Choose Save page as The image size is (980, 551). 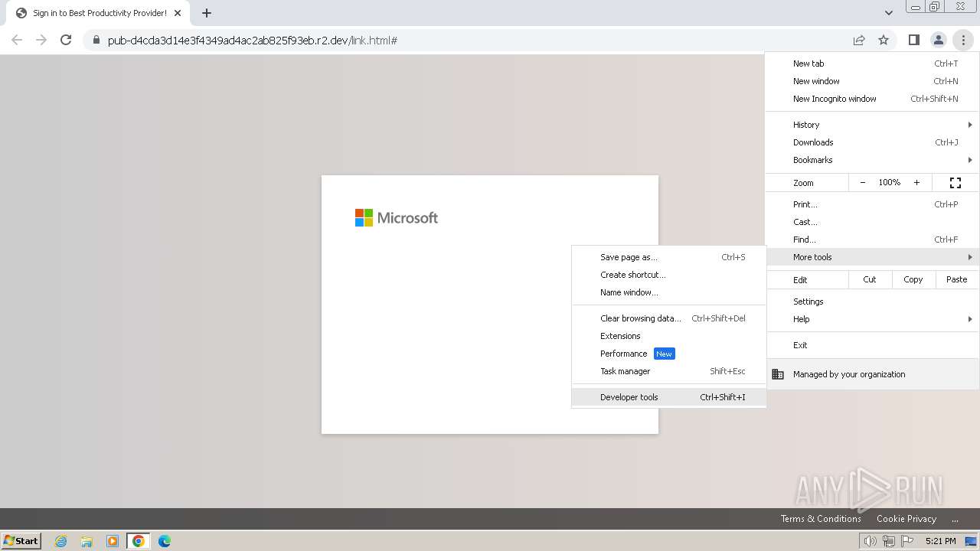668,257
